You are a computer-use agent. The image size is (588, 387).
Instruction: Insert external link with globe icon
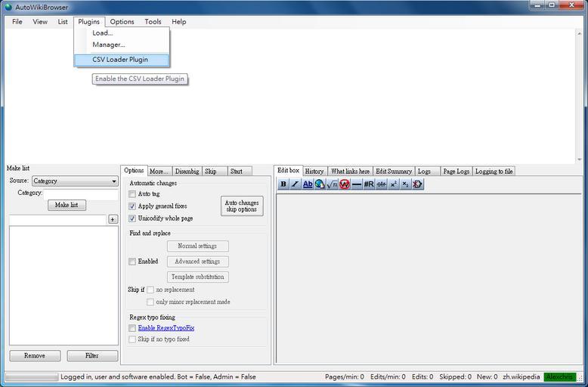[x=320, y=184]
